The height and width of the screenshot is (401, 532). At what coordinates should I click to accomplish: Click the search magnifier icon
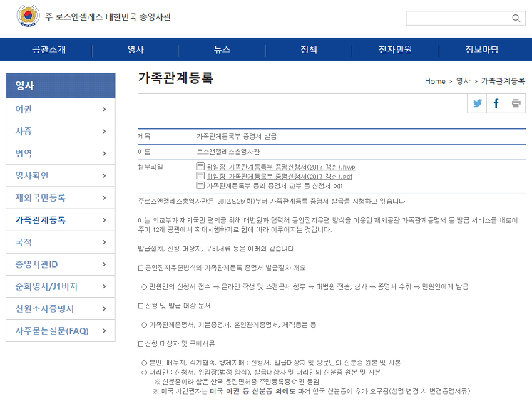click(x=516, y=18)
